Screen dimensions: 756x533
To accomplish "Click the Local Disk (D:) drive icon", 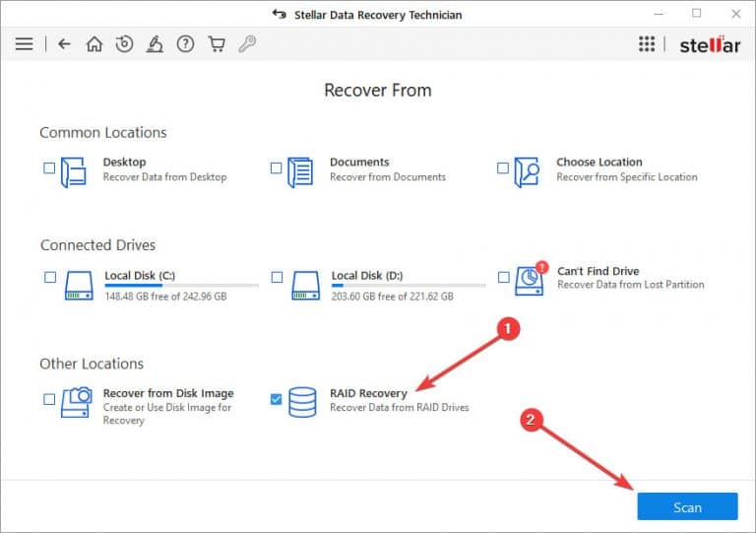I will (306, 286).
